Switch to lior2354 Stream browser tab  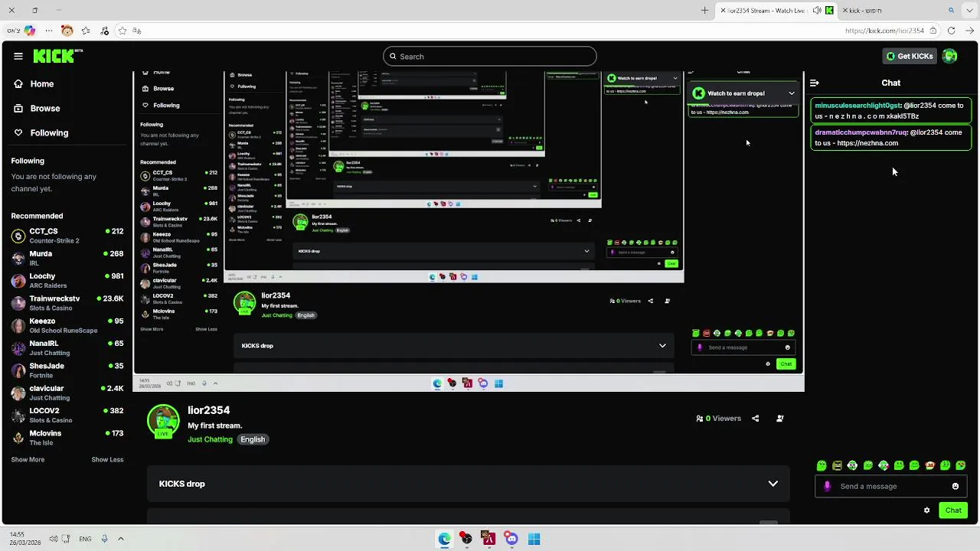click(776, 11)
